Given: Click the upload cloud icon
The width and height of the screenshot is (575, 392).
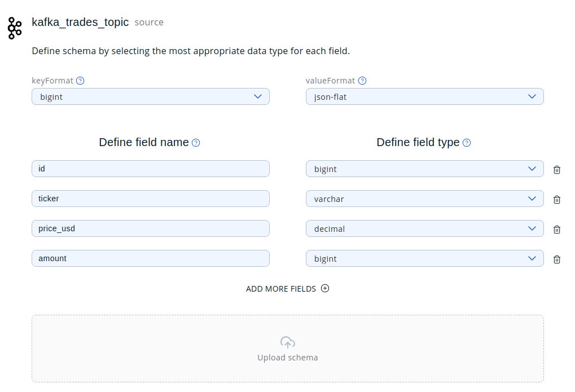Looking at the screenshot, I should (288, 342).
